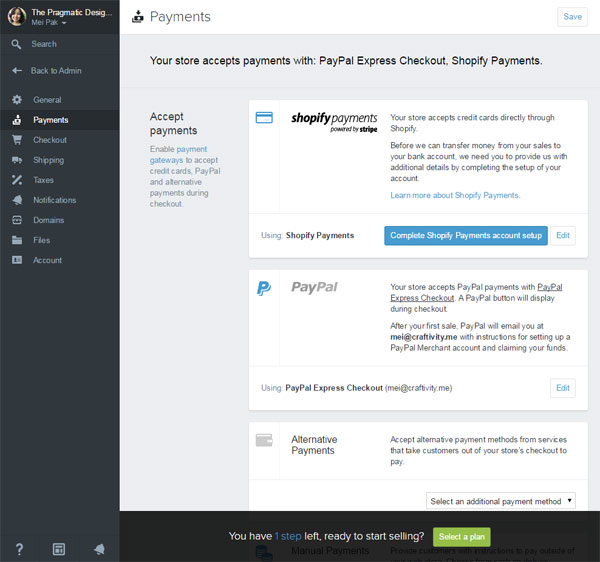Click the Payments header title icon
This screenshot has height=562, width=600.
tap(138, 17)
